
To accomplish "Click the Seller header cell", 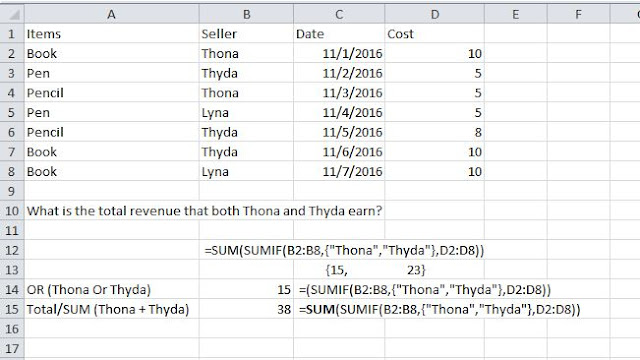I will [246, 34].
